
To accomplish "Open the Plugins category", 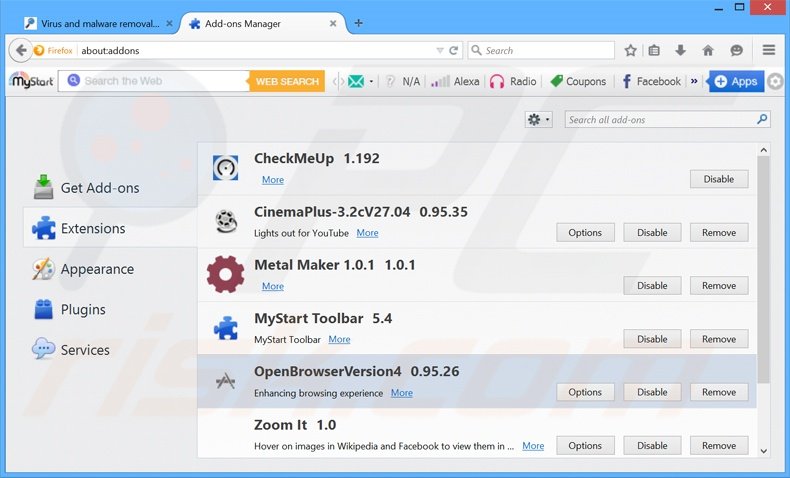I will pyautogui.click(x=110, y=309).
